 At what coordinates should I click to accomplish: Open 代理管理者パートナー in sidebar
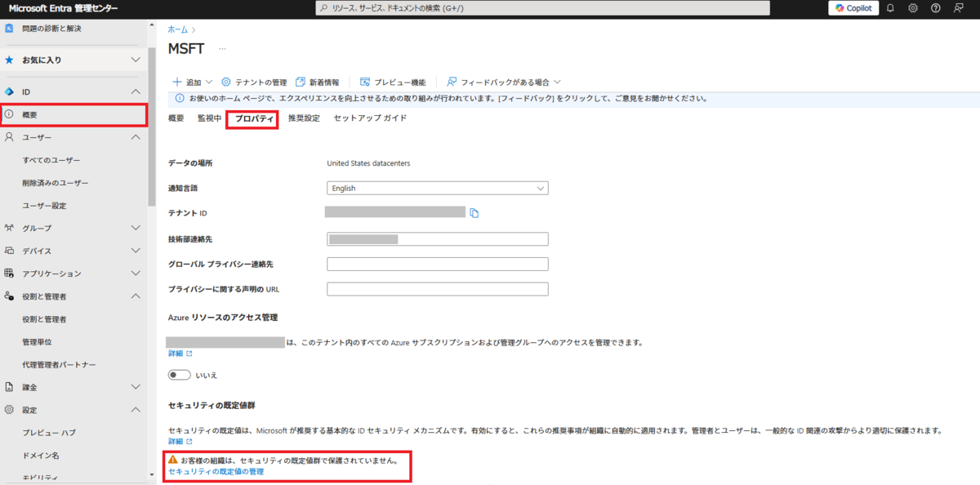59,364
